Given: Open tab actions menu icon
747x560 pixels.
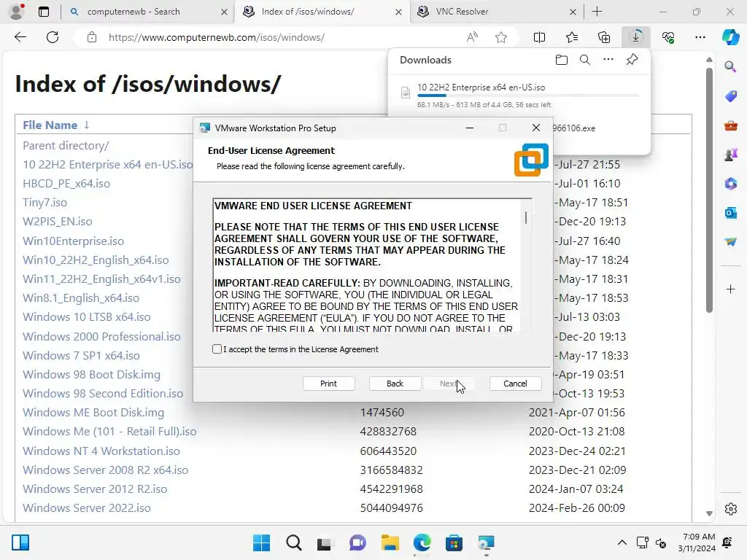Looking at the screenshot, I should click(x=43, y=12).
